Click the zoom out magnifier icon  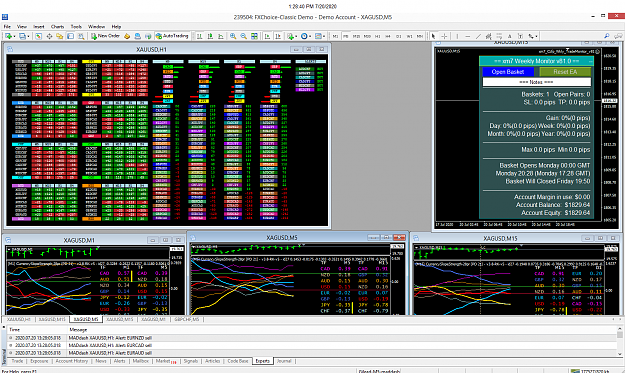pos(244,36)
